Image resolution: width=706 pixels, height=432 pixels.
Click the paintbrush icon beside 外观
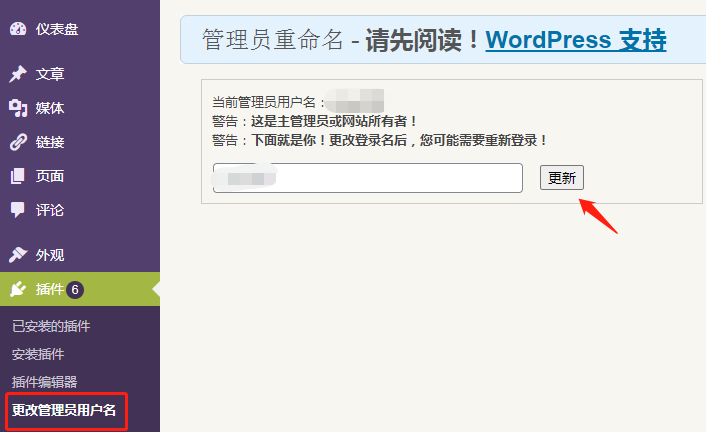point(18,255)
